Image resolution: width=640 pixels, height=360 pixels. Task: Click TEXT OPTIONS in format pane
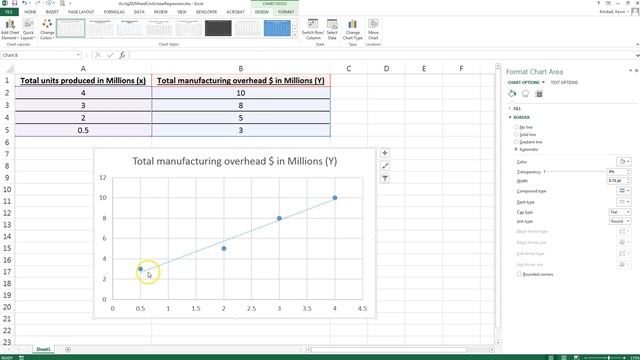pos(564,82)
